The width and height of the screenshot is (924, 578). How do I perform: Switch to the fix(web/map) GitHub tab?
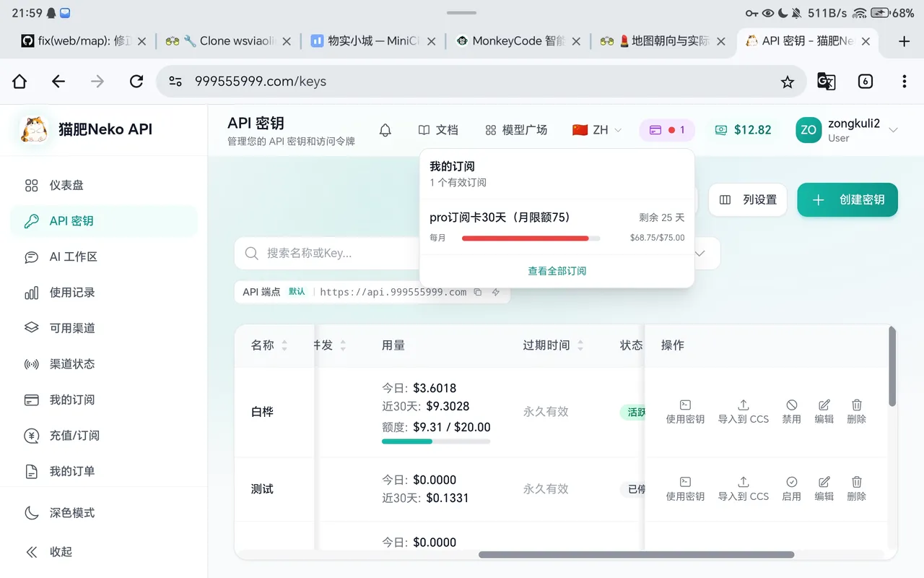[83, 41]
